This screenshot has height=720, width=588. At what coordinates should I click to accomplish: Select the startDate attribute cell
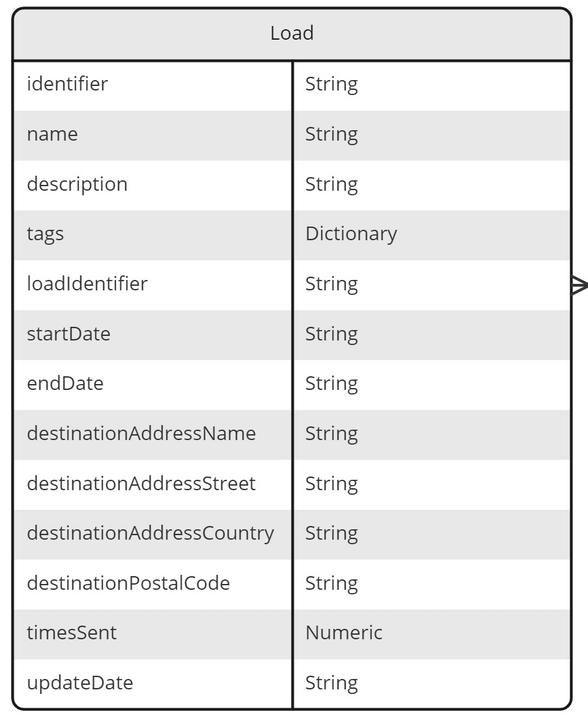click(x=152, y=335)
